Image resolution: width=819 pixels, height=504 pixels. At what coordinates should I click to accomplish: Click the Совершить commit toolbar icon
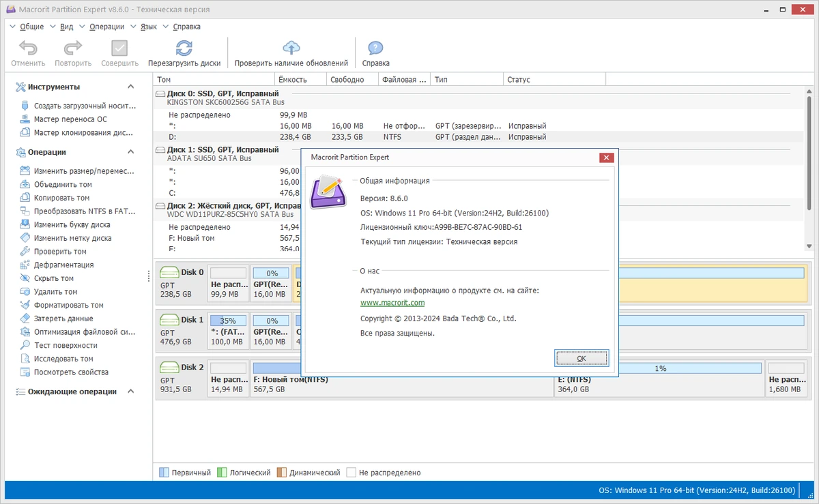(119, 48)
